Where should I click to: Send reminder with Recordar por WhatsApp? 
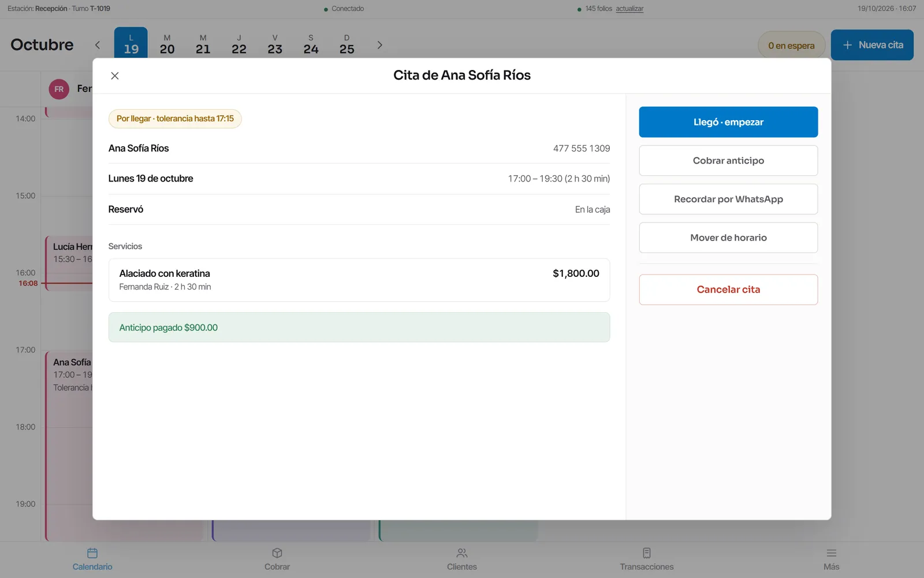coord(728,199)
